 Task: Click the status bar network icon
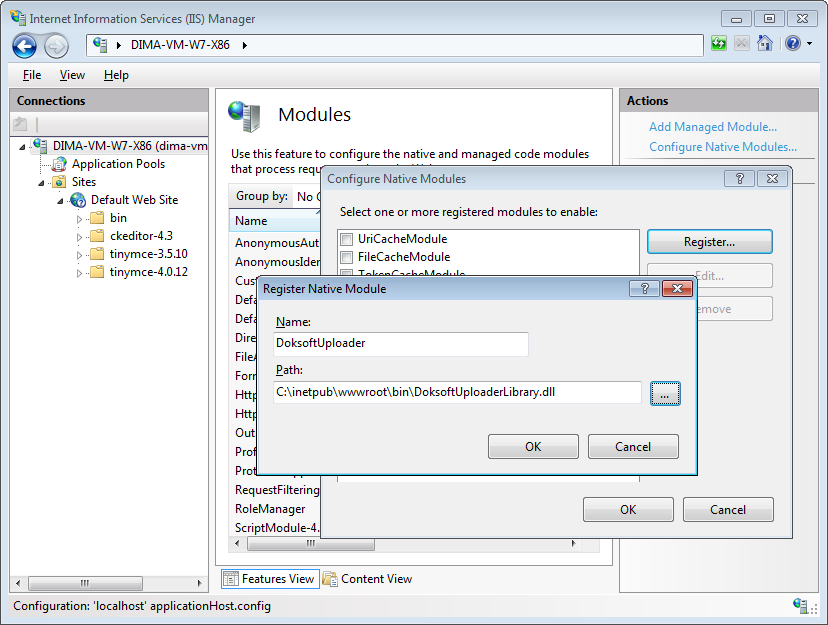(x=800, y=605)
